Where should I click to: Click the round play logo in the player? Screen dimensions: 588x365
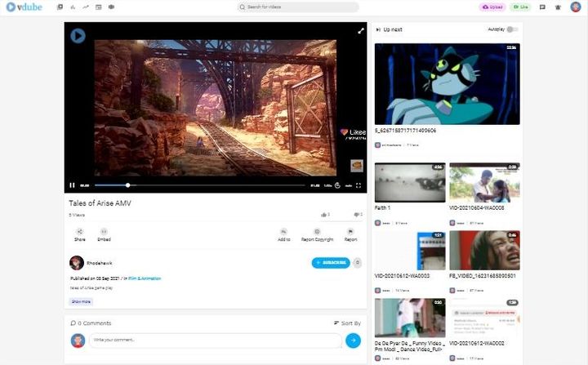78,36
